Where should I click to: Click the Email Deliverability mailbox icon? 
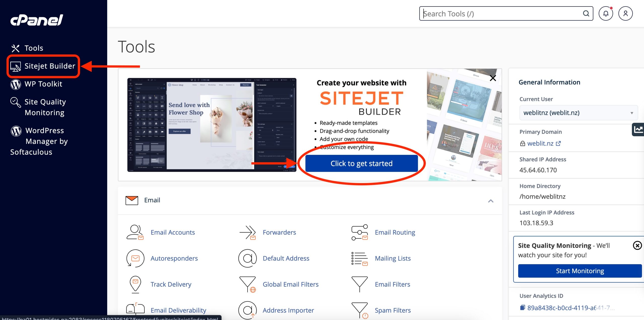[x=135, y=309]
